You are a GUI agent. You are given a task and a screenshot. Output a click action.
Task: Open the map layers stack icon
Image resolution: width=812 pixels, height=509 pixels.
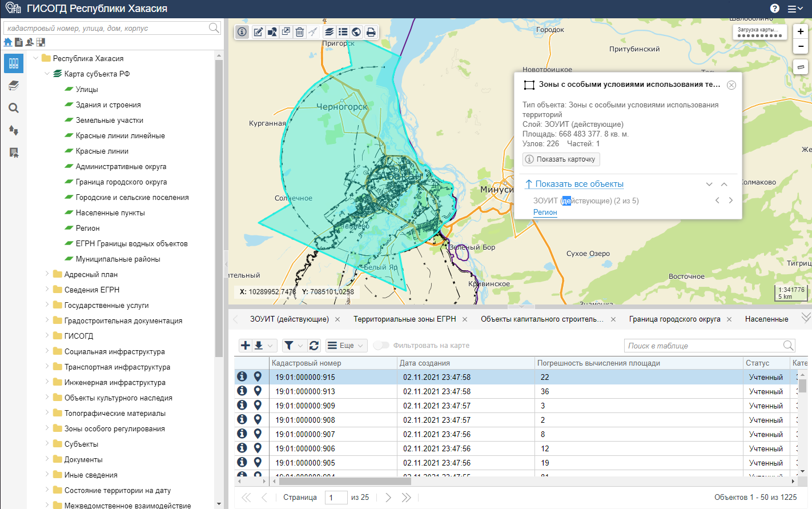pyautogui.click(x=329, y=32)
